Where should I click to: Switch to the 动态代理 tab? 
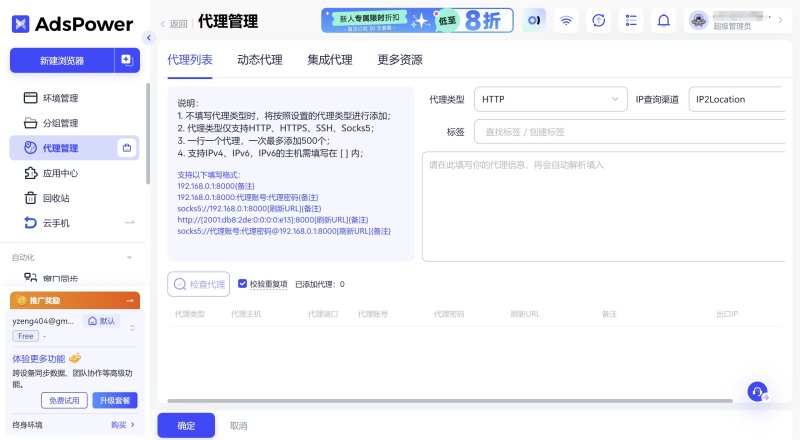tap(260, 60)
